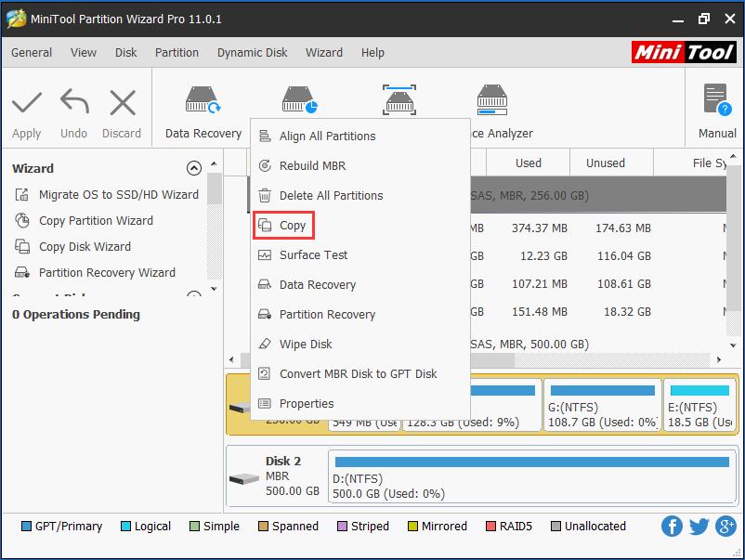Image resolution: width=745 pixels, height=560 pixels.
Task: Select Copy Partition Wizard label
Action: (x=96, y=220)
